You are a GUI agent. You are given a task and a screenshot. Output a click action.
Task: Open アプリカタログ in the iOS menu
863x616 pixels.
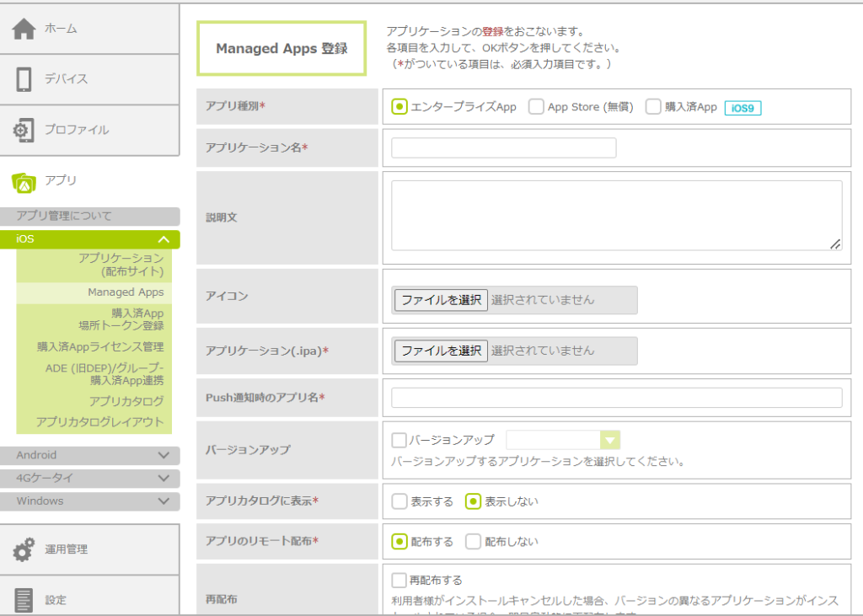pos(126,401)
